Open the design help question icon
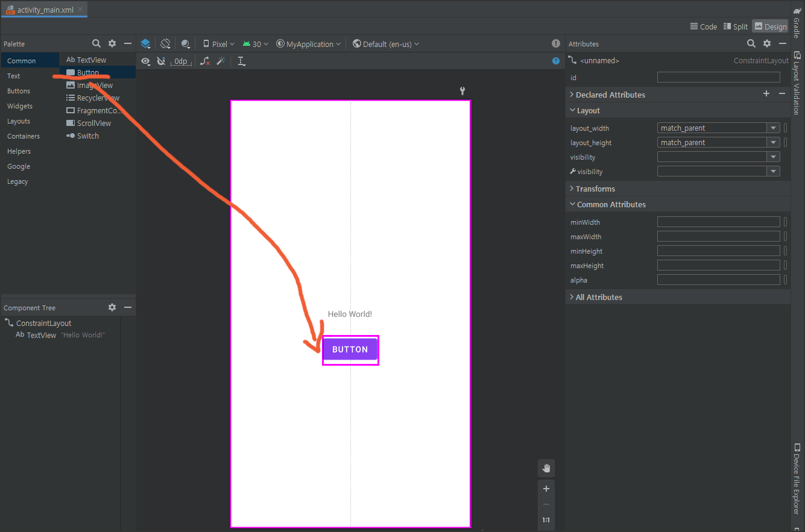This screenshot has height=532, width=805. click(556, 61)
